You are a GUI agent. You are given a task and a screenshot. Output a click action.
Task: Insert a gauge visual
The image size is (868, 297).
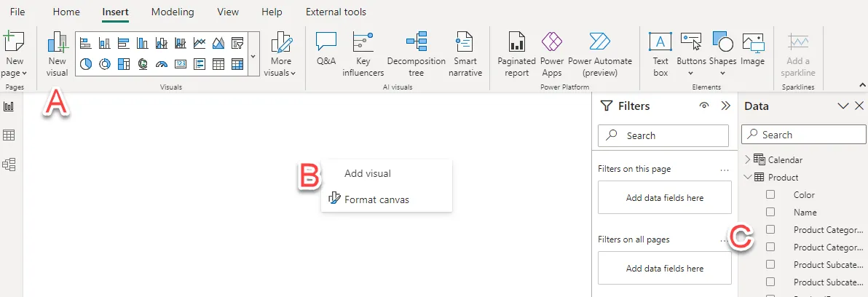point(162,64)
